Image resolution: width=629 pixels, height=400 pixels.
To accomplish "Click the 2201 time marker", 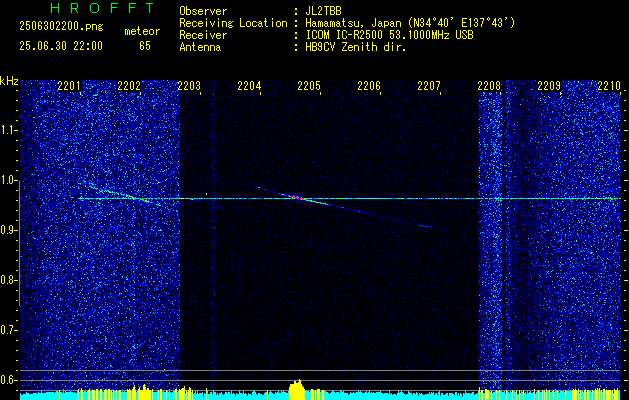I will (69, 86).
